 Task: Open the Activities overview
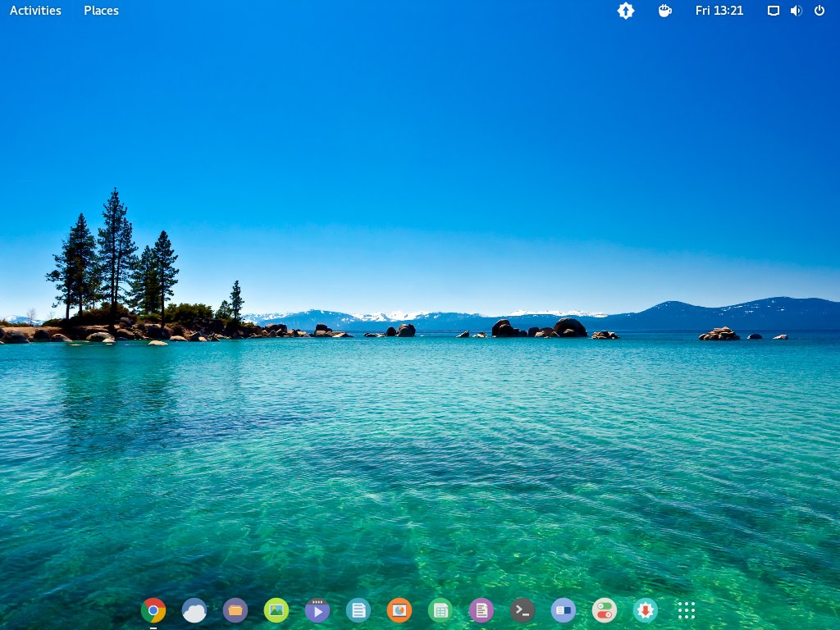pyautogui.click(x=34, y=11)
